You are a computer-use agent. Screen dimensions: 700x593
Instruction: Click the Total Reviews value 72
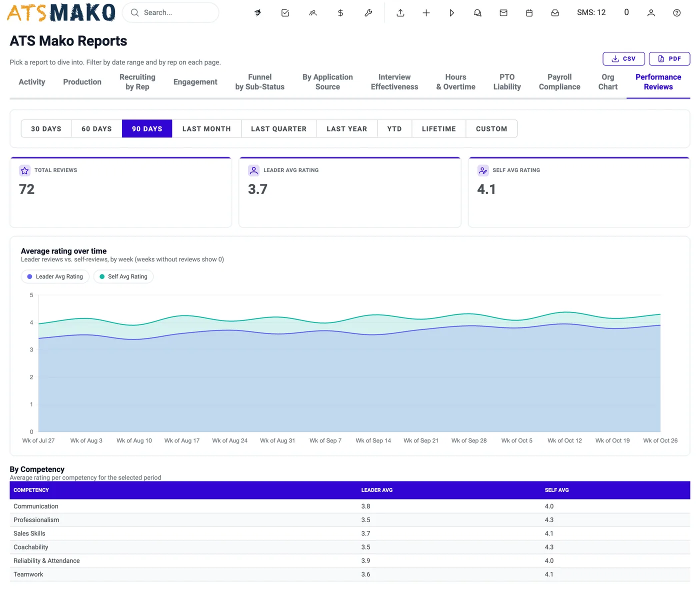pyautogui.click(x=27, y=189)
